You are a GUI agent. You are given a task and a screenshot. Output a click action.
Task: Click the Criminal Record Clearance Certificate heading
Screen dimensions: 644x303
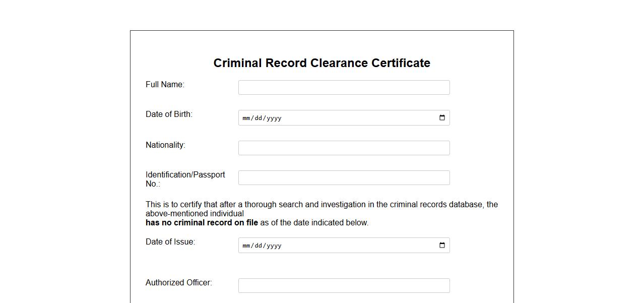pos(321,63)
